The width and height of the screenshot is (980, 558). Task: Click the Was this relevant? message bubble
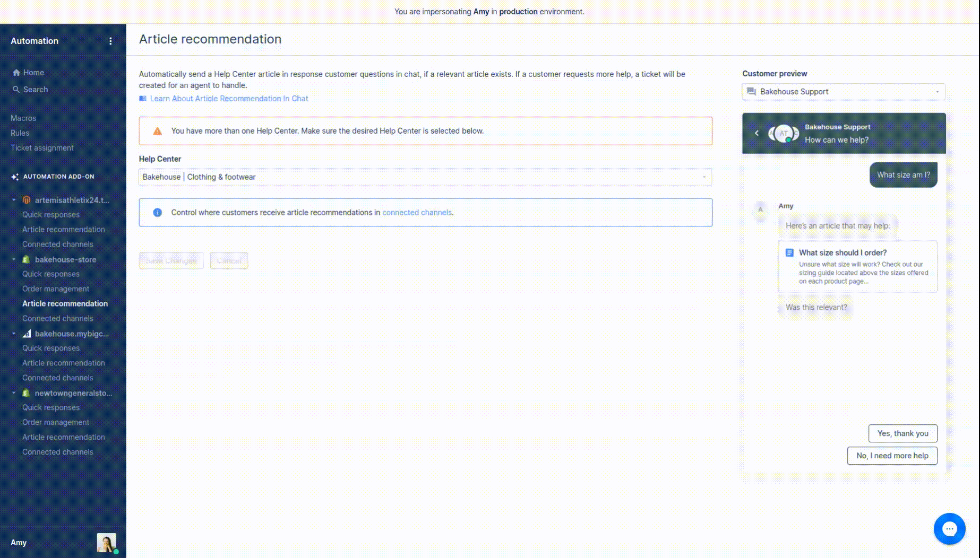coord(816,308)
